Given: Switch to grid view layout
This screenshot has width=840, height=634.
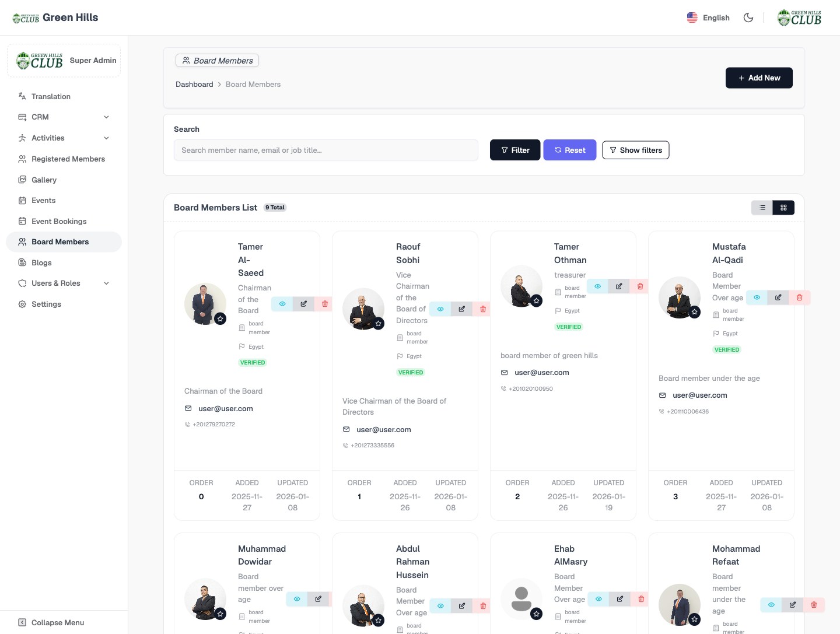Looking at the screenshot, I should click(x=783, y=208).
